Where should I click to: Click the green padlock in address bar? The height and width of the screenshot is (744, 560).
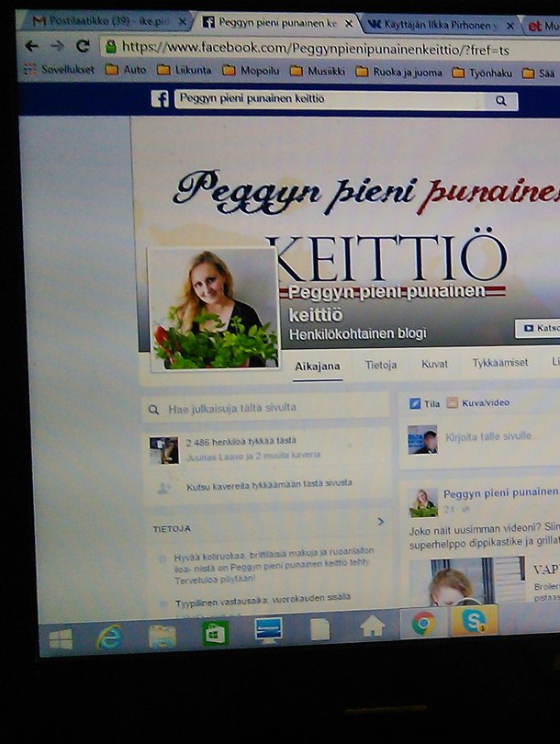click(x=111, y=47)
